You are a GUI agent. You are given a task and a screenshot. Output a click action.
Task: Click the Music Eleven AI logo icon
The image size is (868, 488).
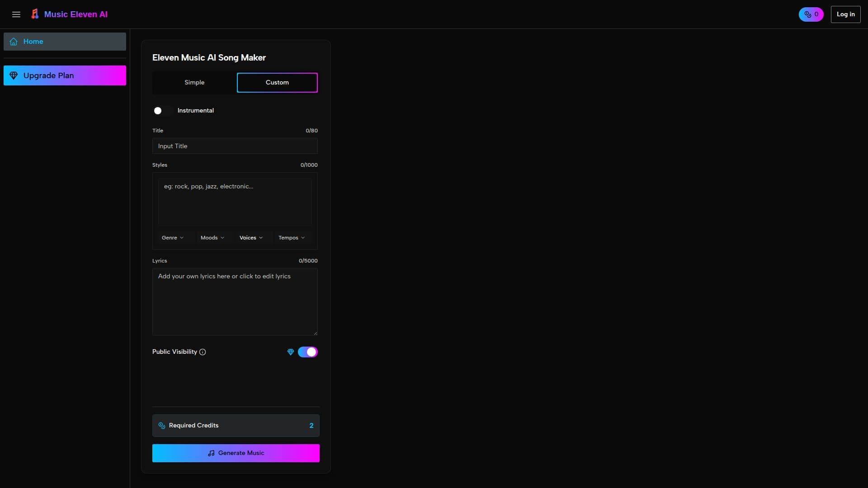pos(35,14)
